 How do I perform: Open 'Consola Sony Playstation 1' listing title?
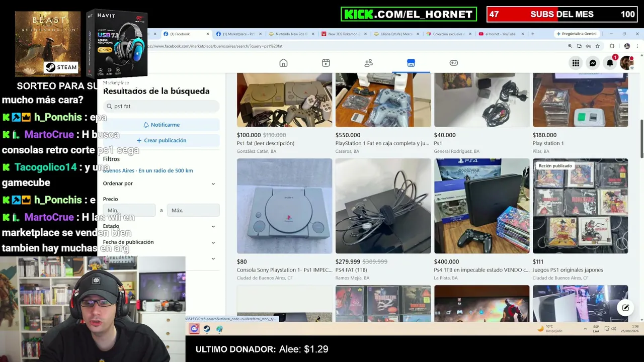284,270
